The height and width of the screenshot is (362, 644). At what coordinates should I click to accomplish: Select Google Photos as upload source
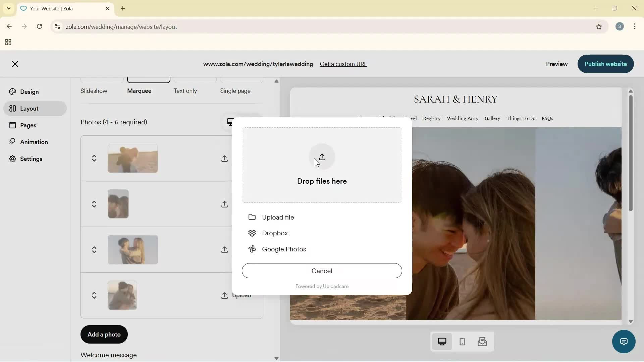coord(283,249)
